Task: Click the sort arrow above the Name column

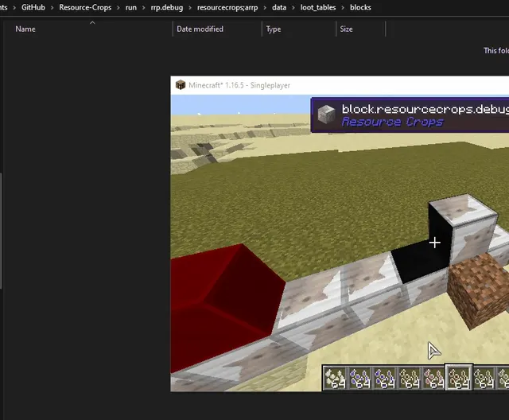Action: pos(92,22)
